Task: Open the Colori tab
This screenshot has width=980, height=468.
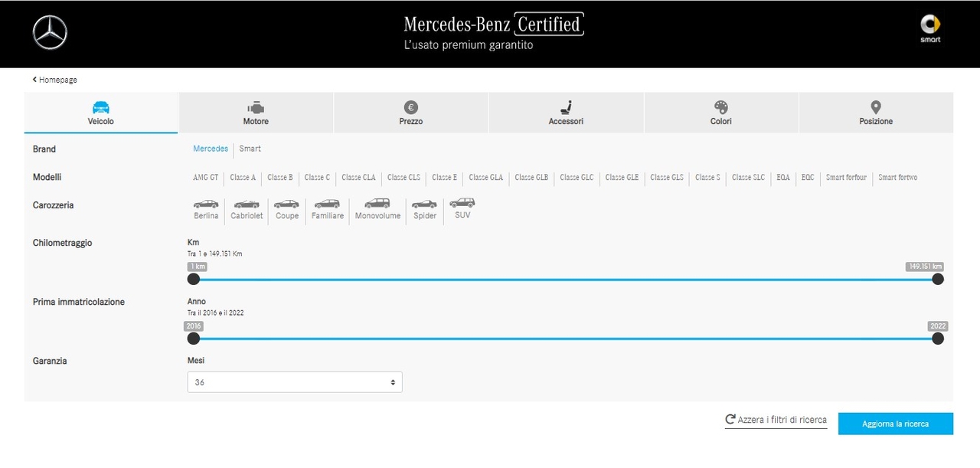Action: pos(721,113)
